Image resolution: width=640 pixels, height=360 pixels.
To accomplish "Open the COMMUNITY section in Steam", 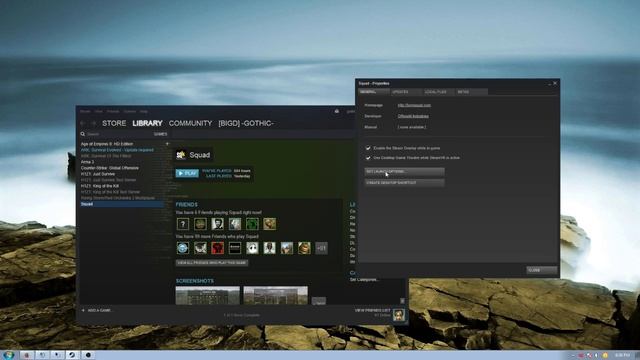I will click(x=191, y=123).
